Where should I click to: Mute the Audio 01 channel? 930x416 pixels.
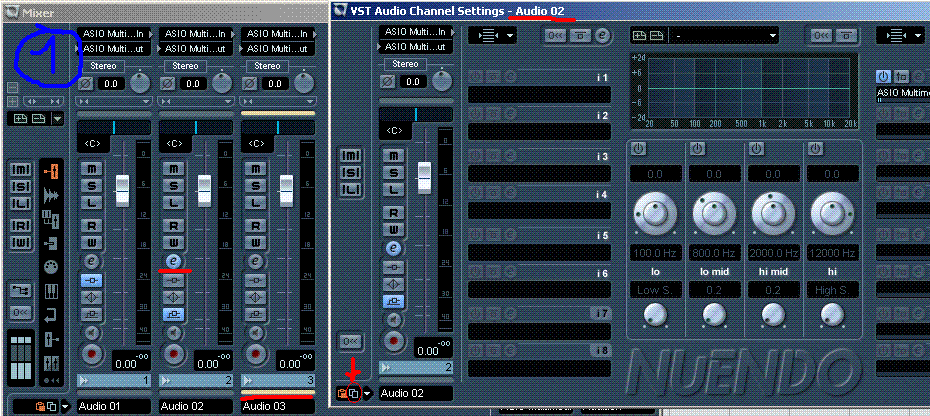pyautogui.click(x=91, y=169)
